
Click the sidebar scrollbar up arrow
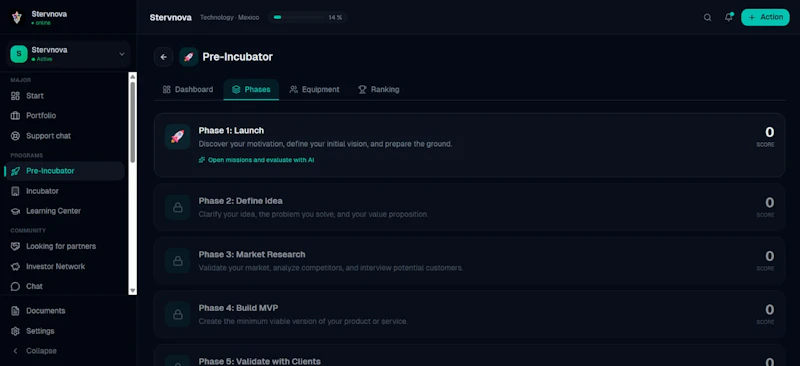(x=133, y=77)
